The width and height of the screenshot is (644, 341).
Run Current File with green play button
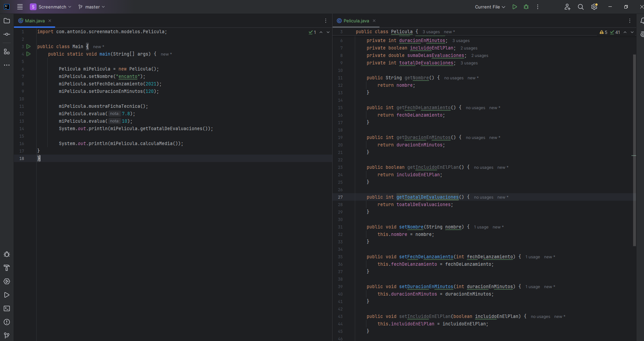515,7
